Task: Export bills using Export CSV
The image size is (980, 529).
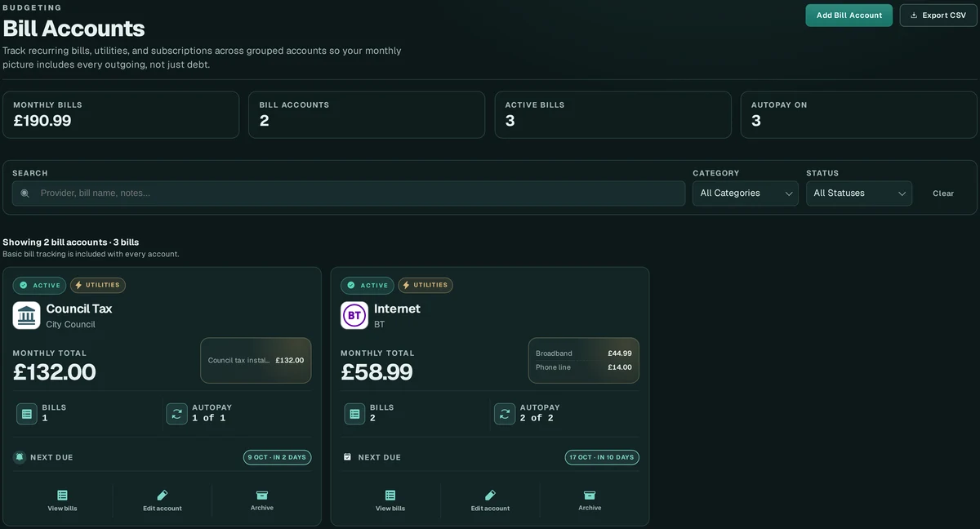Action: coord(938,16)
